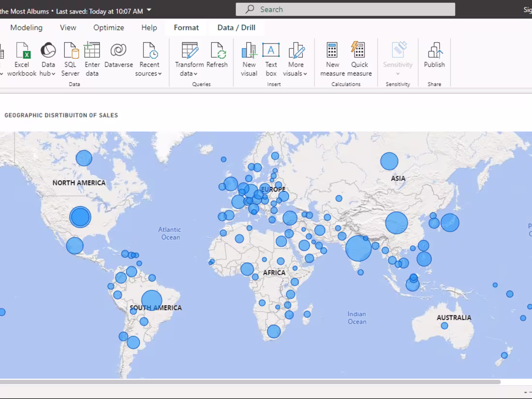Select the China sales bubble
Image resolution: width=532 pixels, height=399 pixels.
click(x=396, y=223)
